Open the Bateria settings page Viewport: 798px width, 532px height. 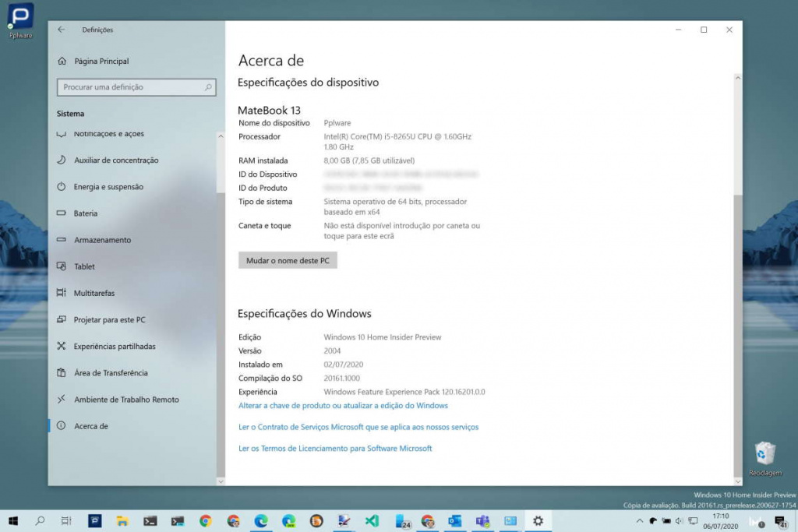click(x=86, y=213)
